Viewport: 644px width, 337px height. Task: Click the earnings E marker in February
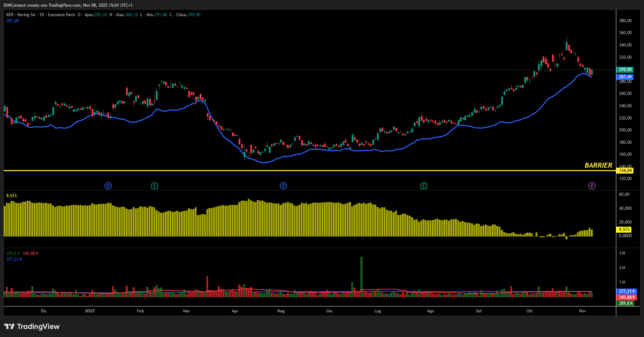pyautogui.click(x=154, y=186)
